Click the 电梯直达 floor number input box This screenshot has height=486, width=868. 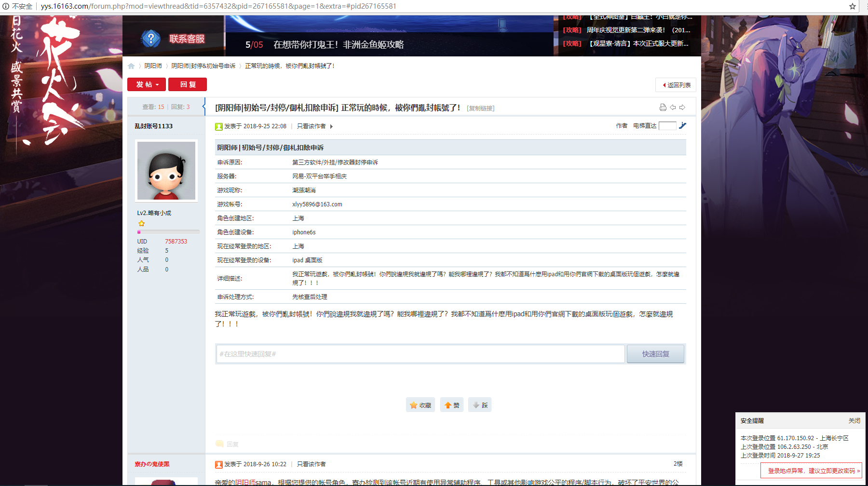(x=667, y=126)
